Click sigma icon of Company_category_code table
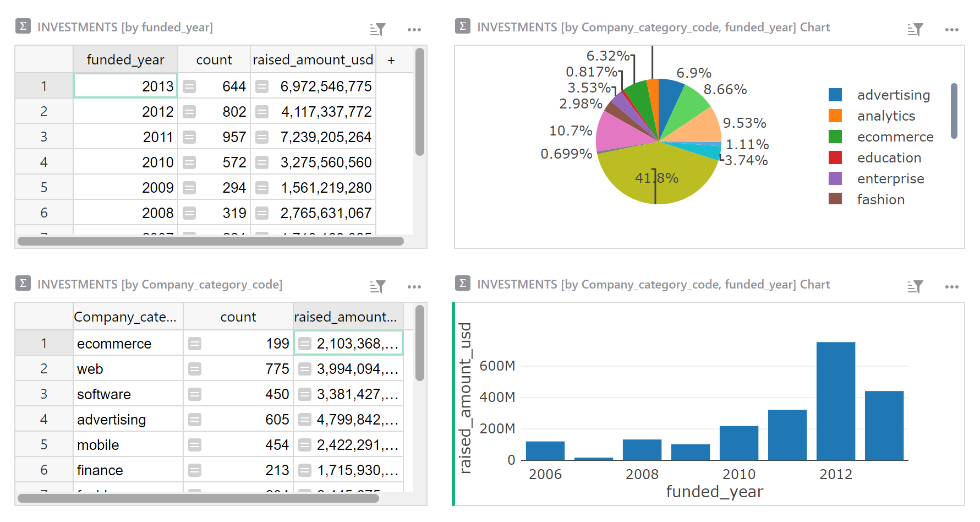Screen dimensions: 980x522 (x=23, y=283)
